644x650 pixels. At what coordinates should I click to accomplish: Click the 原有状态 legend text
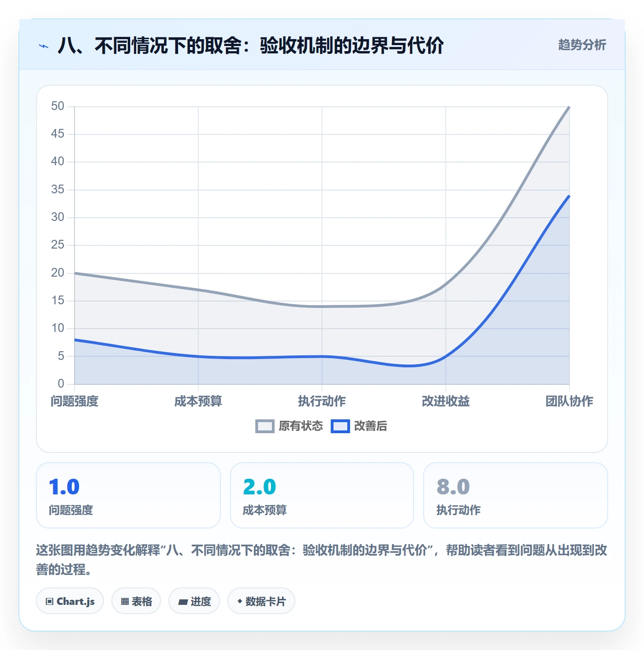301,426
